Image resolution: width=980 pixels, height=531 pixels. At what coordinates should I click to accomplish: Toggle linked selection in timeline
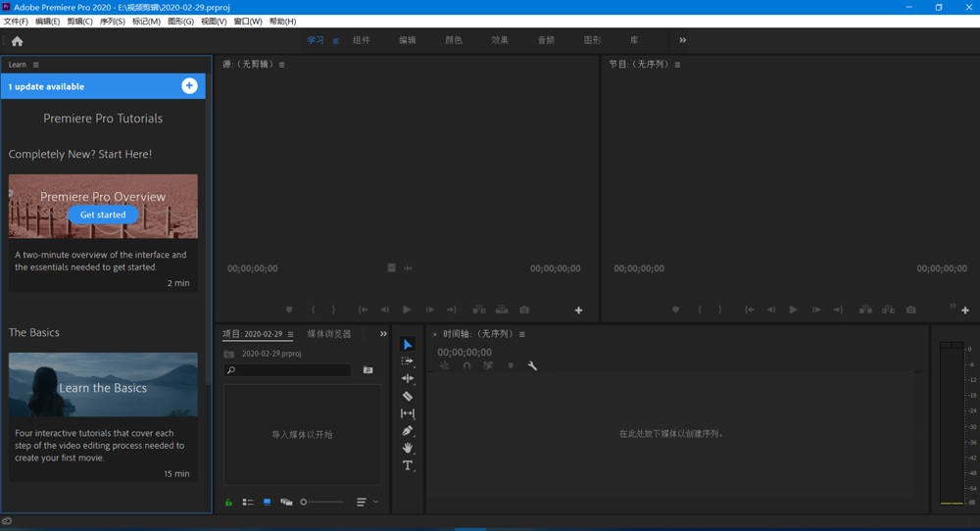coord(488,366)
